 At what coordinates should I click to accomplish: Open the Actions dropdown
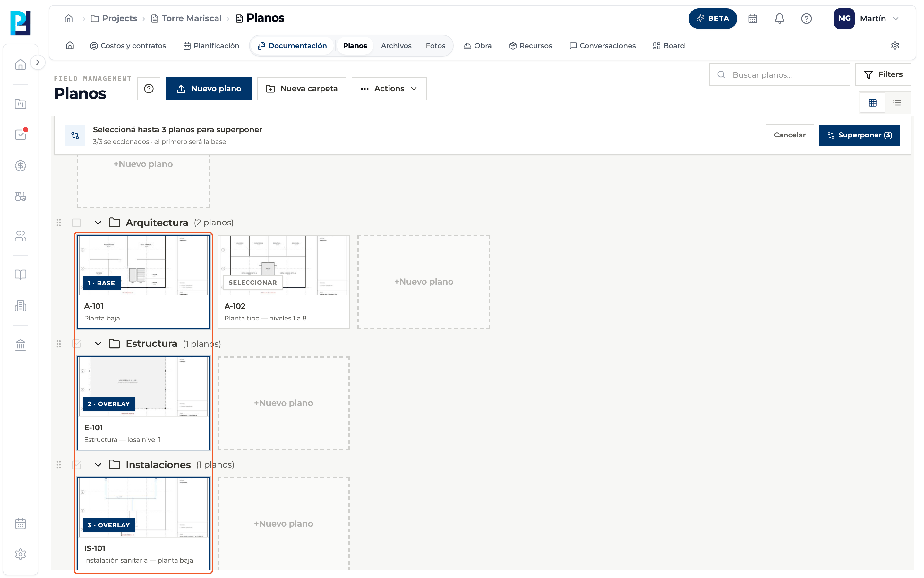point(389,89)
